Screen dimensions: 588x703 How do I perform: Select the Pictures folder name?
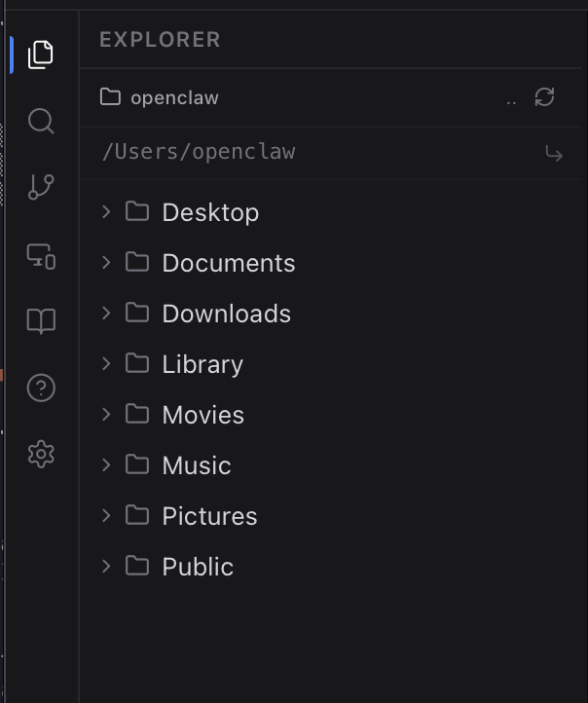coord(209,516)
